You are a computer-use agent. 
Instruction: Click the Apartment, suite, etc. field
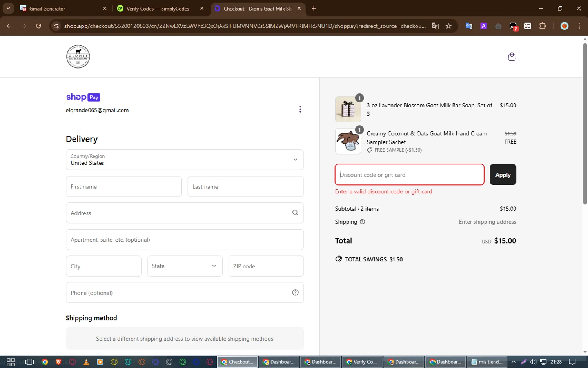click(185, 240)
